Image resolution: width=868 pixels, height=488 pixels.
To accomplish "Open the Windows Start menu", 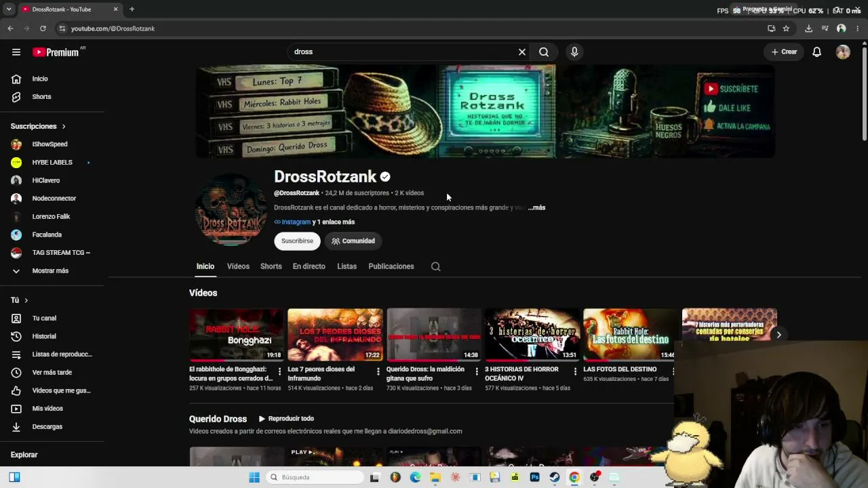I will click(254, 477).
